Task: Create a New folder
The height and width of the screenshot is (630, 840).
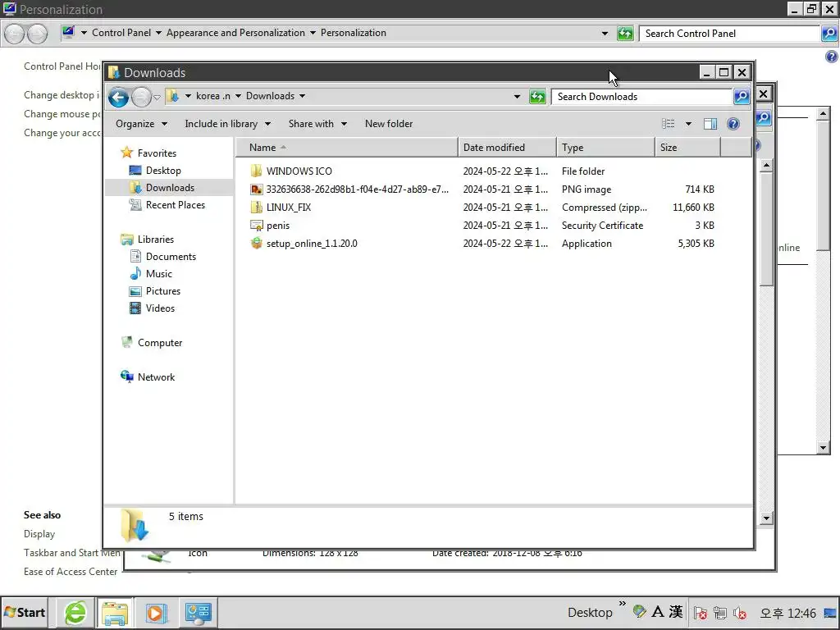Action: coord(389,124)
